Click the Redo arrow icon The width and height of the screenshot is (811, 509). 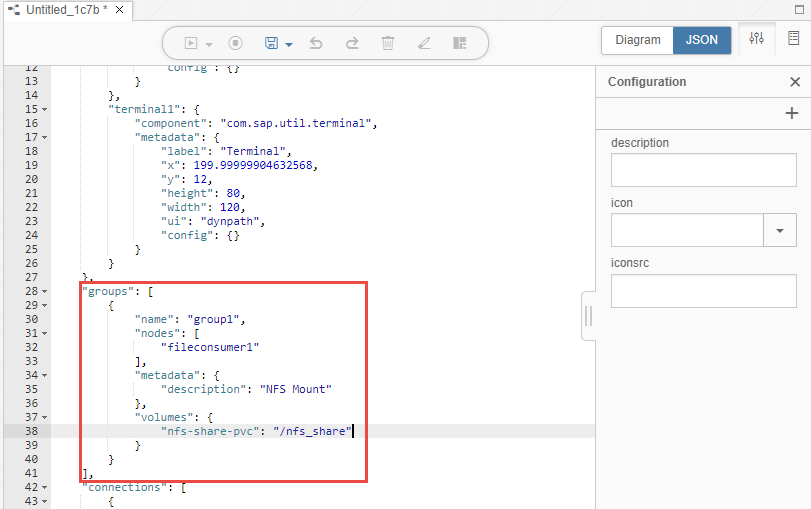click(352, 44)
